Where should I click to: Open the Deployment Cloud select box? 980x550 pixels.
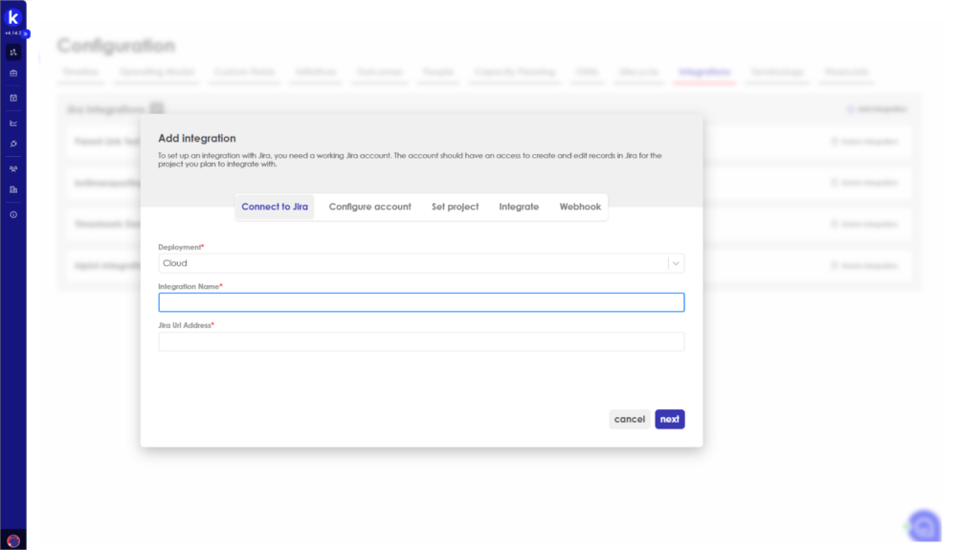412,263
